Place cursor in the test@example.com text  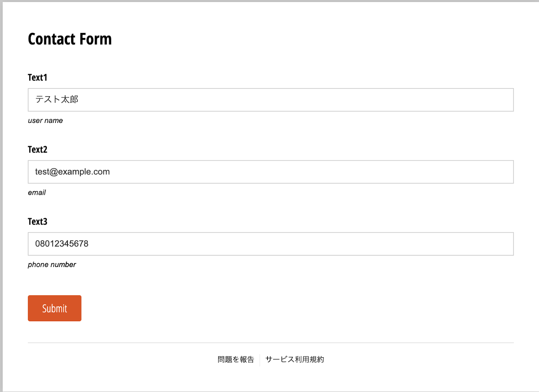[72, 172]
